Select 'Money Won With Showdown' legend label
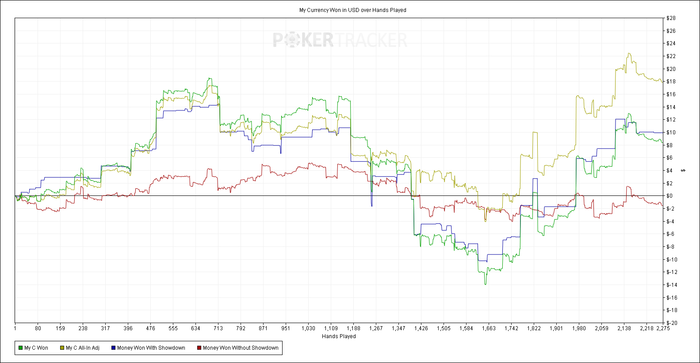Screen dimensions: 700x363 [151, 348]
